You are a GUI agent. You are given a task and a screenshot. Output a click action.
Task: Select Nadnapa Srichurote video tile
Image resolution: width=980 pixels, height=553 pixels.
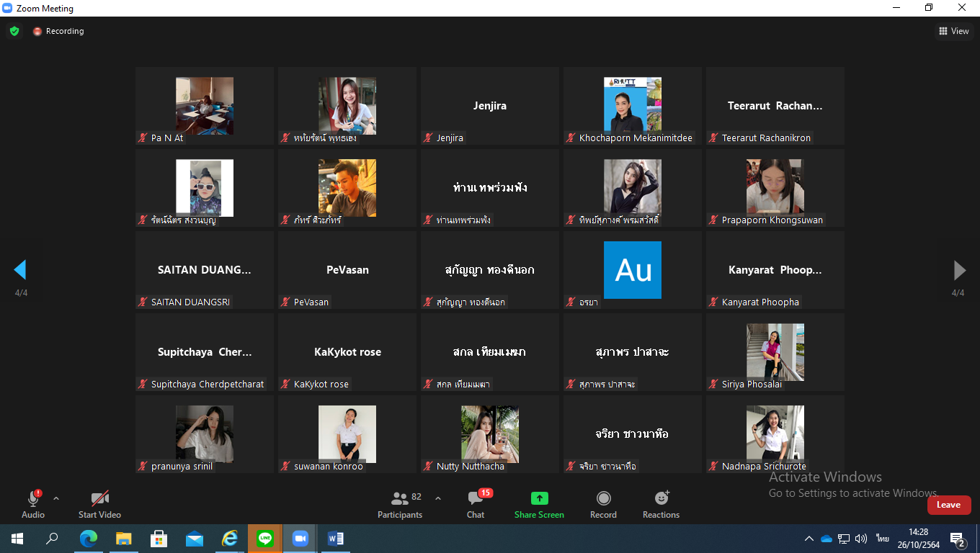point(775,434)
